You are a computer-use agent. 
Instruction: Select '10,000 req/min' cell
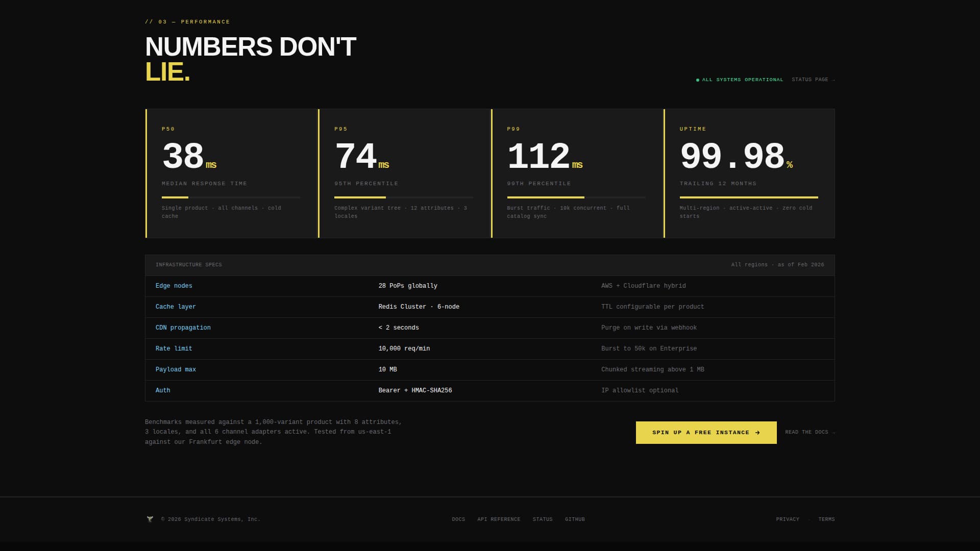point(404,349)
